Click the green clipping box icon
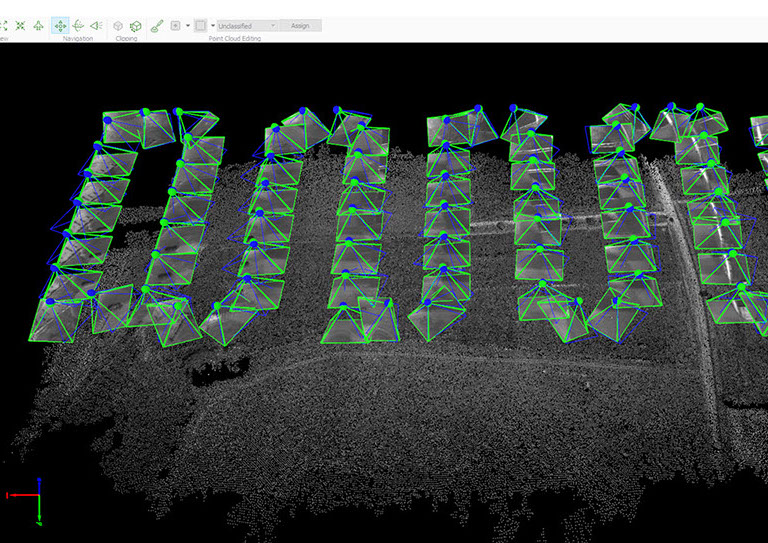This screenshot has width=768, height=543. pos(135,25)
